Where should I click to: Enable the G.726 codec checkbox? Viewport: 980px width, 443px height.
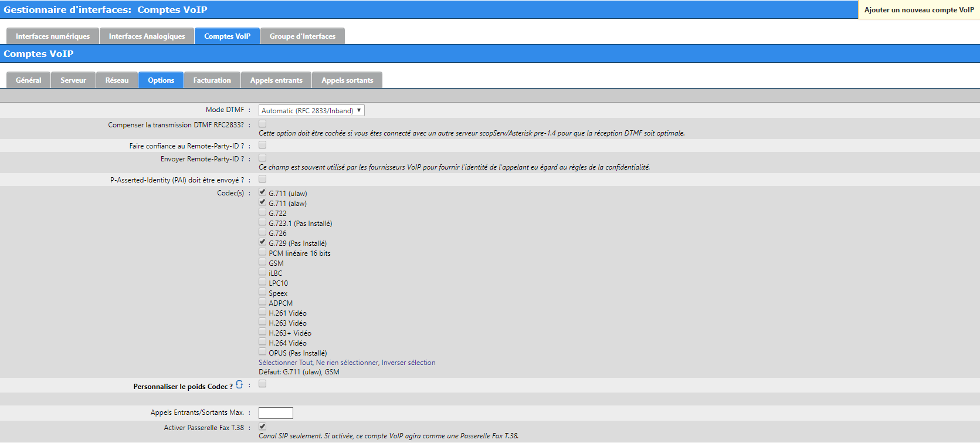(263, 232)
